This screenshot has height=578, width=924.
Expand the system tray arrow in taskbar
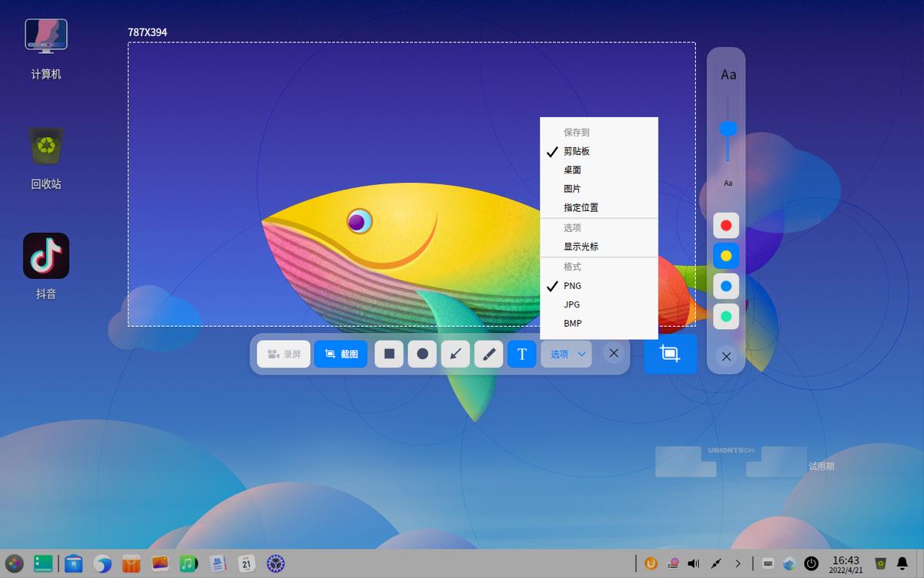tap(738, 563)
